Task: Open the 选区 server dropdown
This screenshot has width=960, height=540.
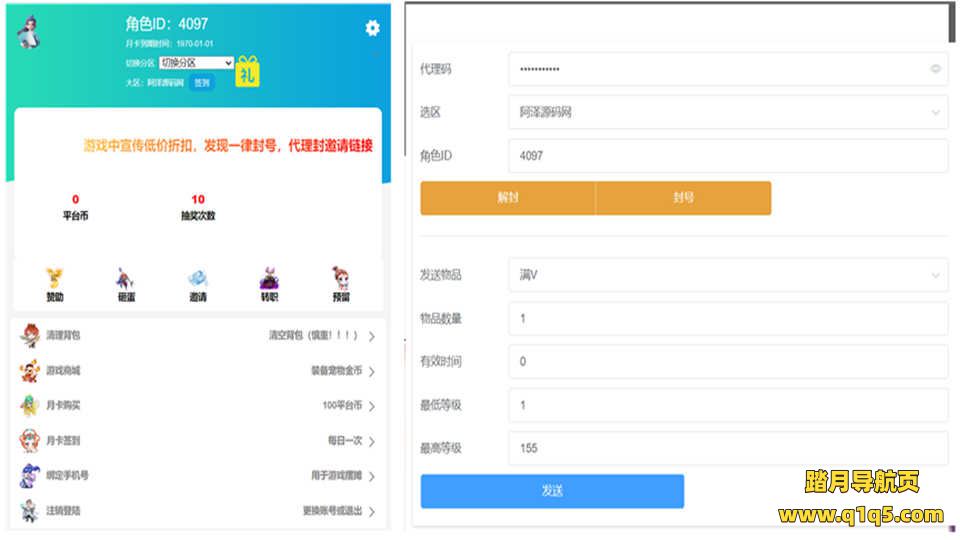Action: [727, 113]
